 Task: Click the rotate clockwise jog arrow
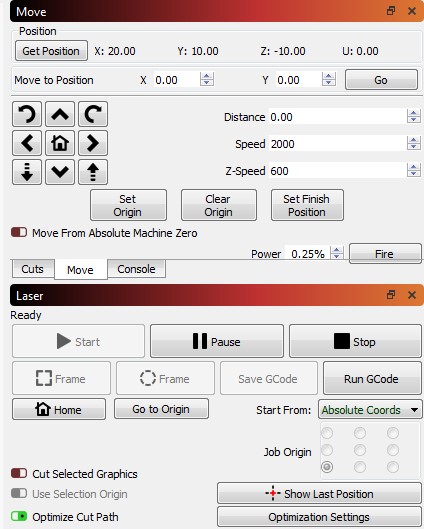[x=93, y=114]
